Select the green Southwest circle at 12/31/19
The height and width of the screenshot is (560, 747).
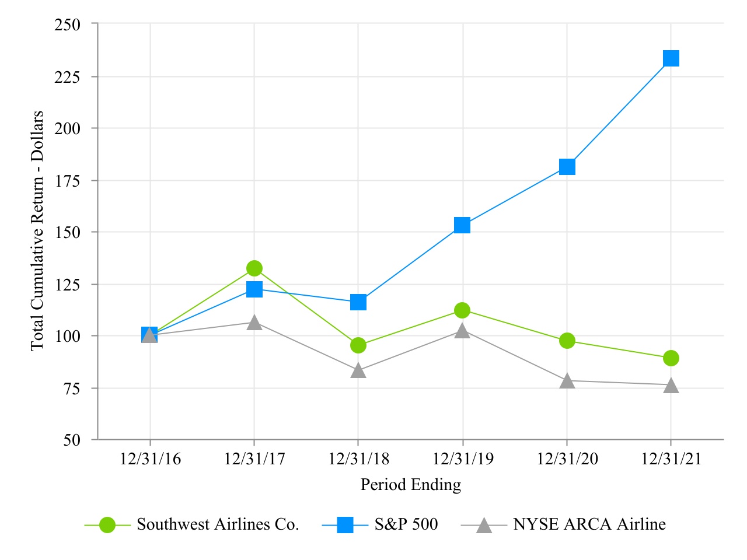462,310
